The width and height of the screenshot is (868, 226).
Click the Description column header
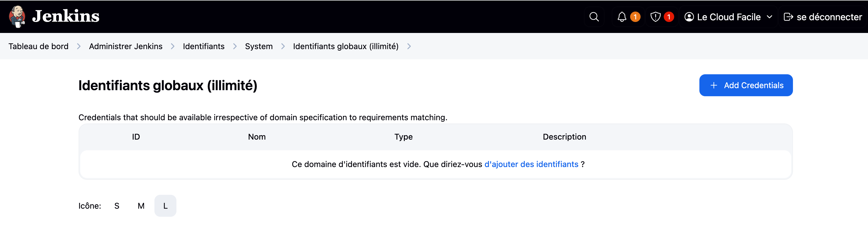[x=564, y=137]
